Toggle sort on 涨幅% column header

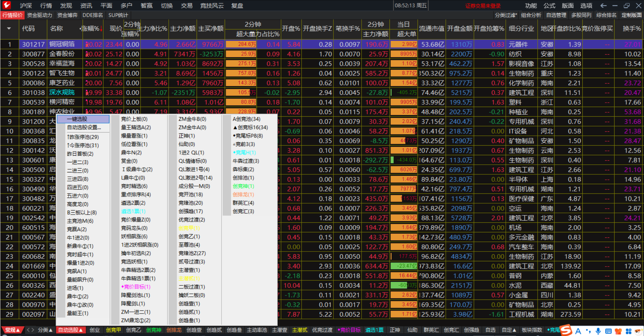(x=91, y=29)
